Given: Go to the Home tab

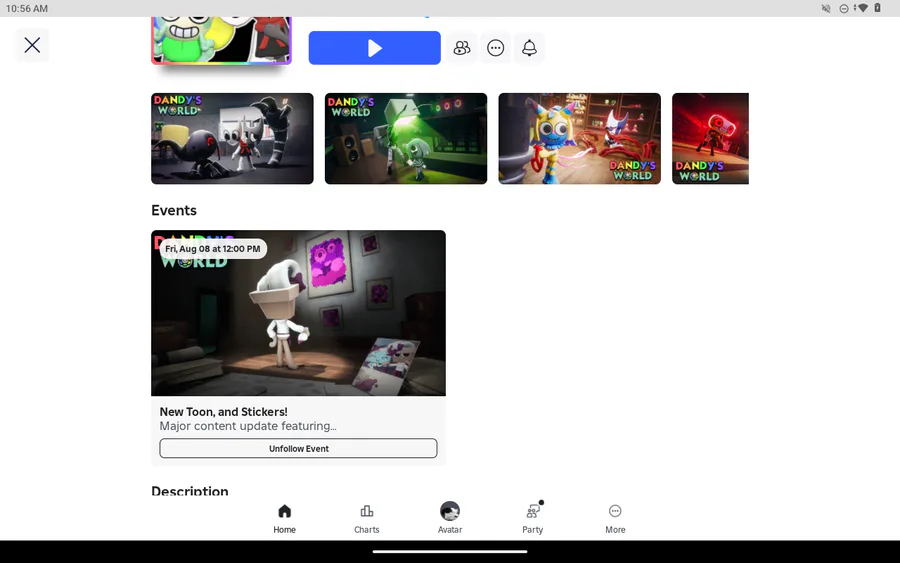Looking at the screenshot, I should pos(285,519).
